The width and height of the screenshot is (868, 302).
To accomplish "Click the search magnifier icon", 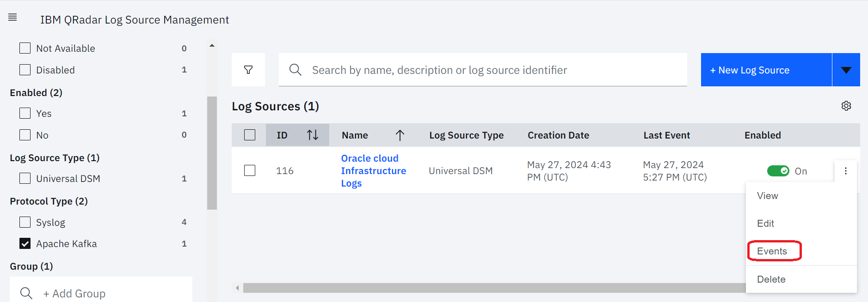I will click(x=295, y=70).
